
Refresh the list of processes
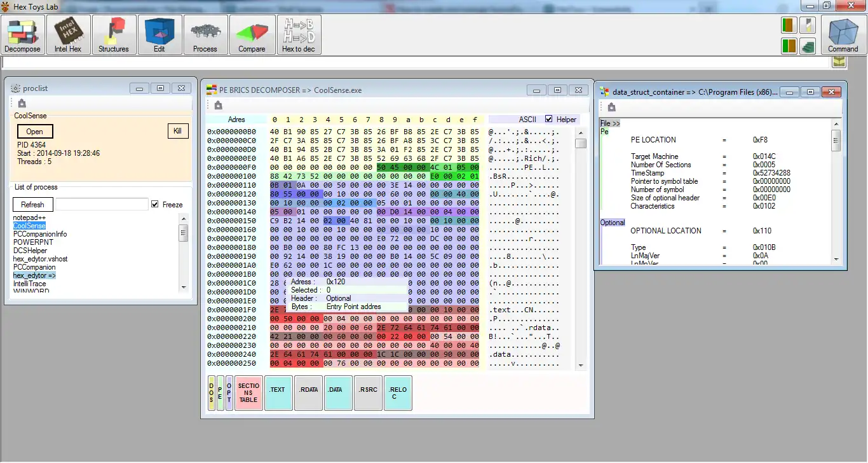[x=32, y=204]
